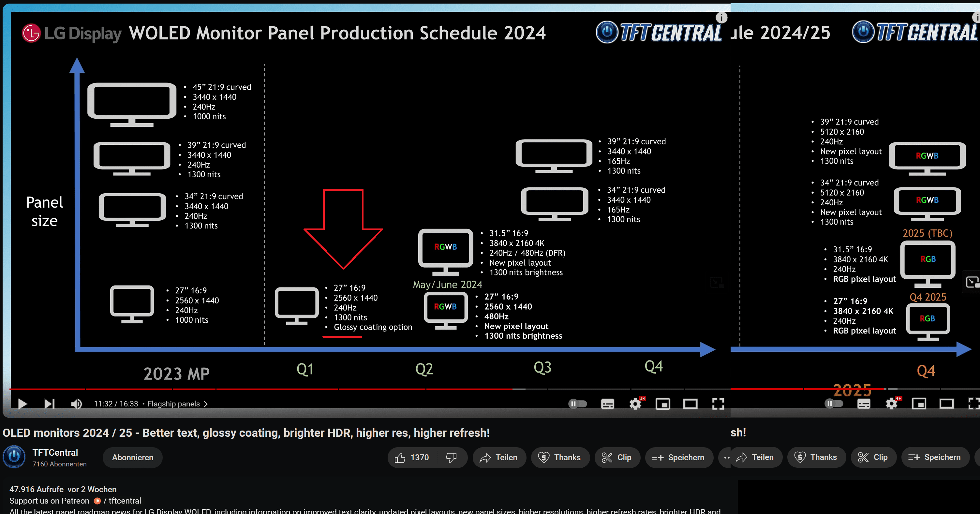Click the '11:32 / 16:33' time display

(116, 404)
